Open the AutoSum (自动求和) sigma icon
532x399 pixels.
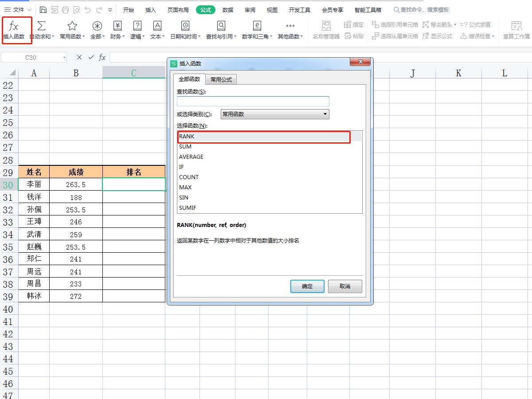click(42, 27)
